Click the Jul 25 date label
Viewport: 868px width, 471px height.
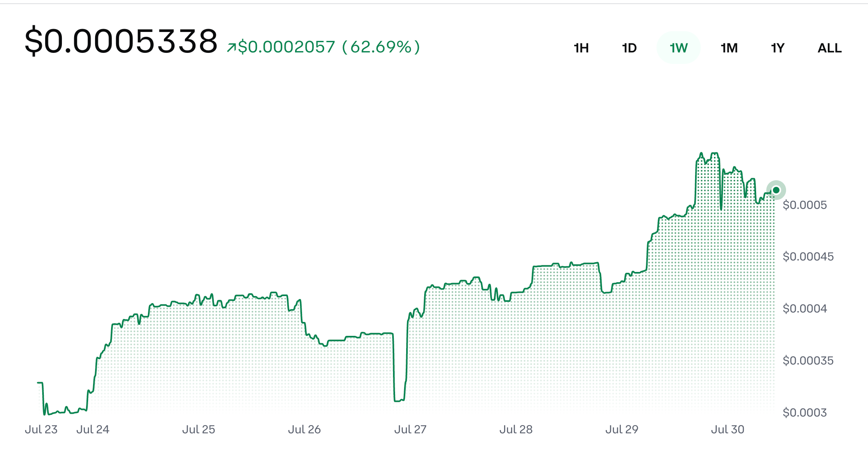tap(198, 429)
